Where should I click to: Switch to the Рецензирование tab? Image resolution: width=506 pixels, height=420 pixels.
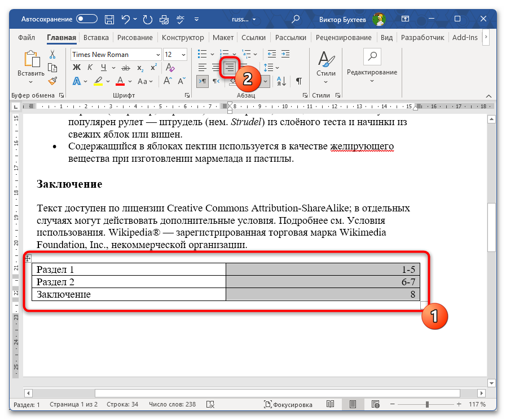pyautogui.click(x=344, y=37)
